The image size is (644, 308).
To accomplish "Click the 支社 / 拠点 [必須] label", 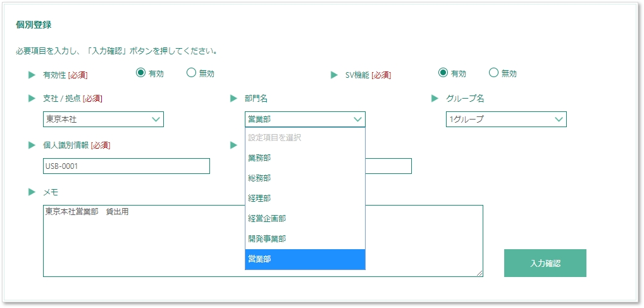I will [73, 99].
